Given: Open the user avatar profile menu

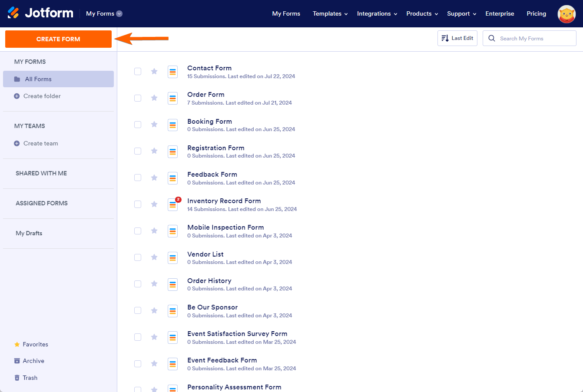Looking at the screenshot, I should tap(566, 14).
